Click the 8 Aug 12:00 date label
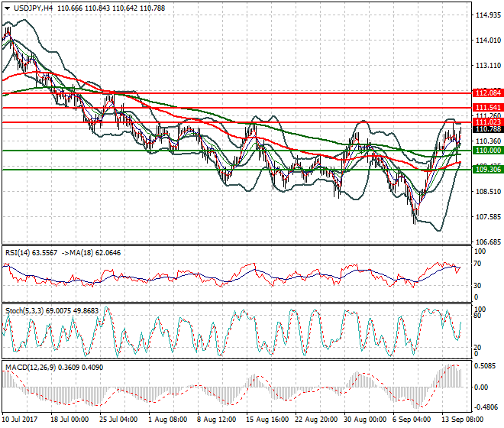 pyautogui.click(x=216, y=420)
